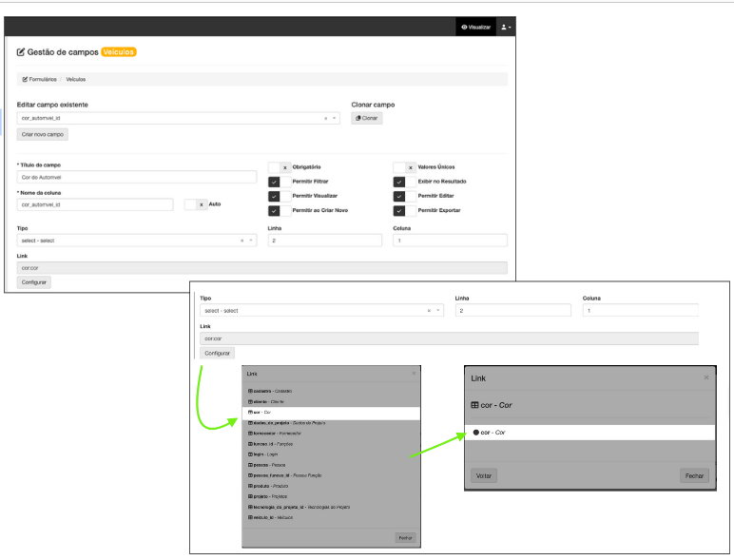Image resolution: width=734 pixels, height=560 pixels.
Task: Click the table icon beside cliente - Cliente
Action: [x=250, y=402]
